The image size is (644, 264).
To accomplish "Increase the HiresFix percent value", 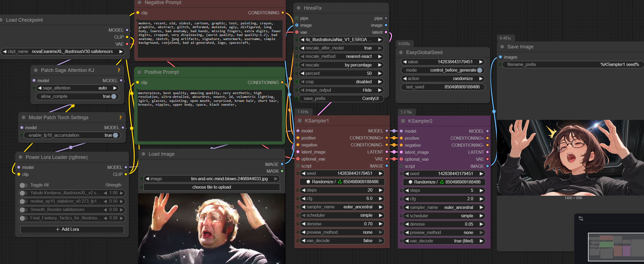I will point(380,73).
